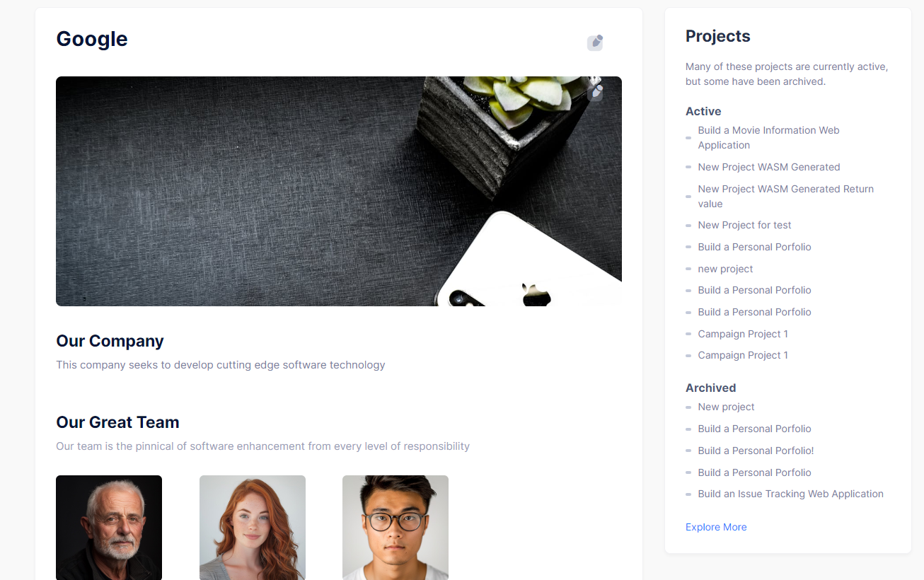Image resolution: width=924 pixels, height=580 pixels.
Task: Open the 'New Project WASM Generated' project
Action: pos(769,167)
